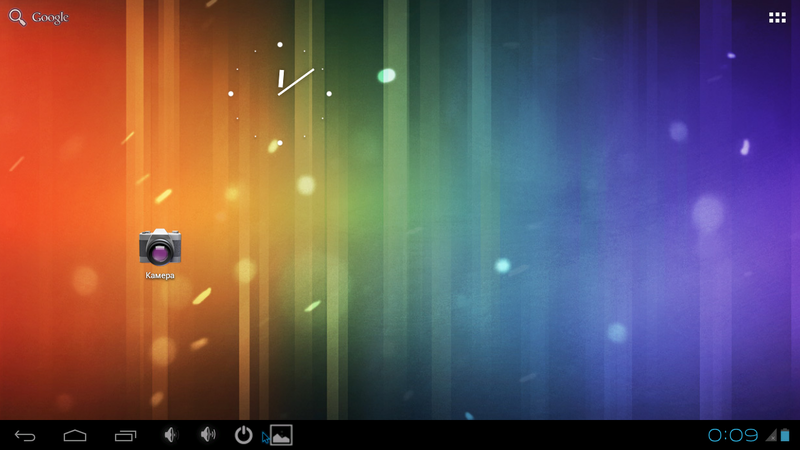
Task: Click the magnifier search icon
Action: 17,17
